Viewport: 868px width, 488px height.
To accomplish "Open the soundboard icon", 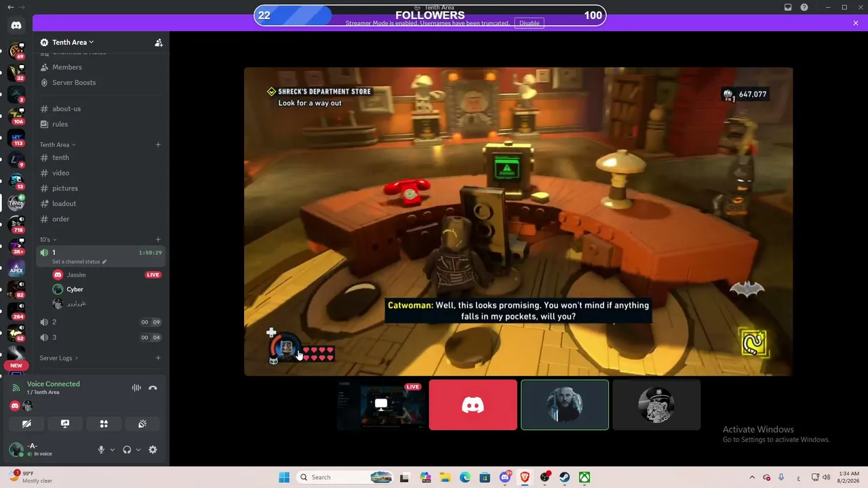I will point(142,424).
